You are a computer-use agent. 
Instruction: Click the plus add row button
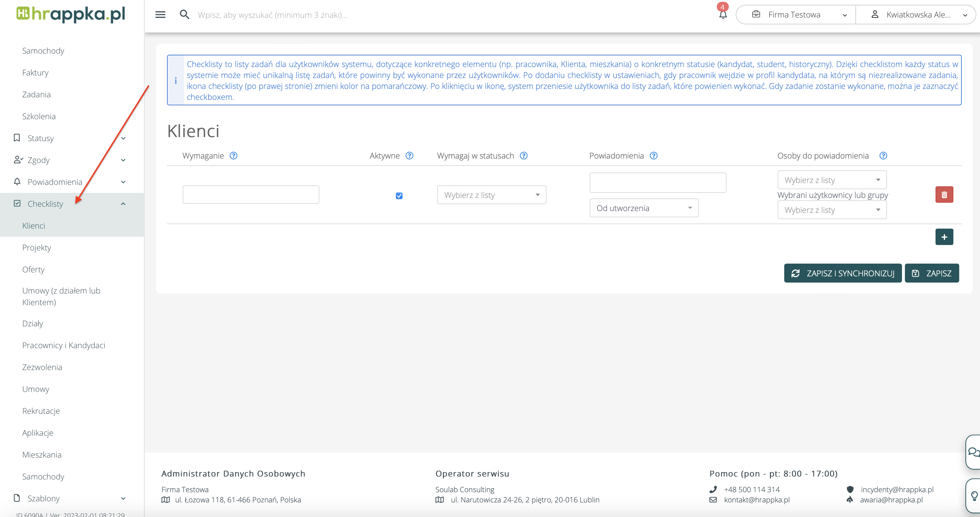coord(944,237)
